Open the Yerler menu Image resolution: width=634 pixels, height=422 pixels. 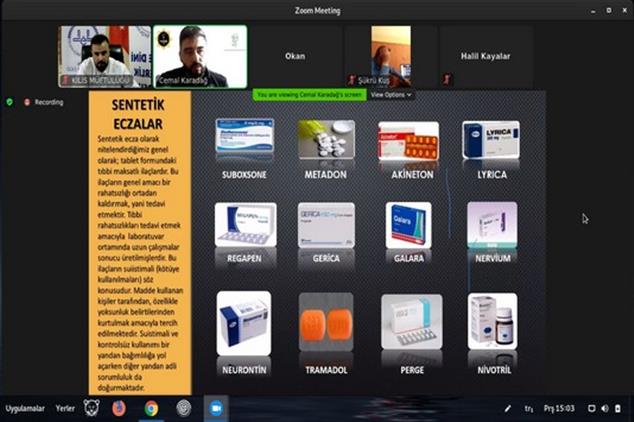tap(65, 408)
